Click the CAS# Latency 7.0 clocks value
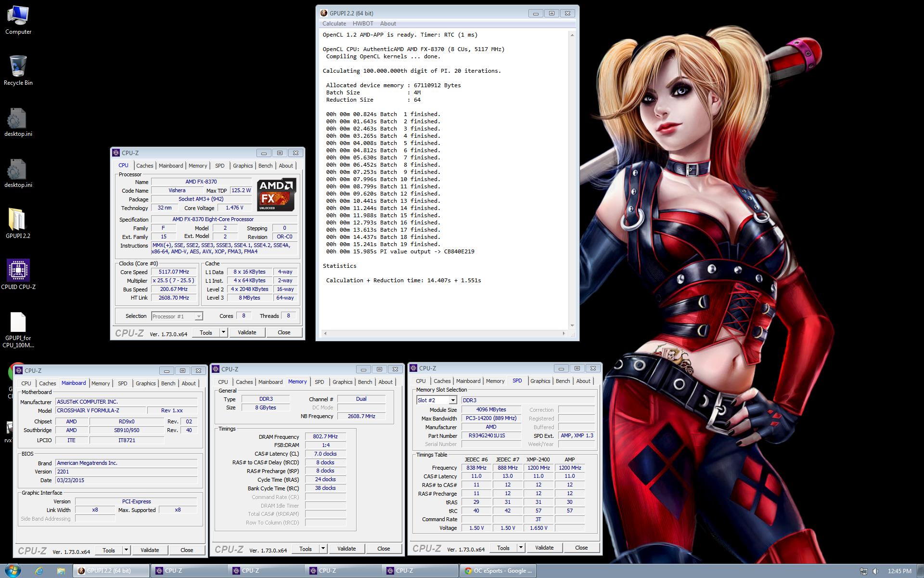 click(x=325, y=454)
